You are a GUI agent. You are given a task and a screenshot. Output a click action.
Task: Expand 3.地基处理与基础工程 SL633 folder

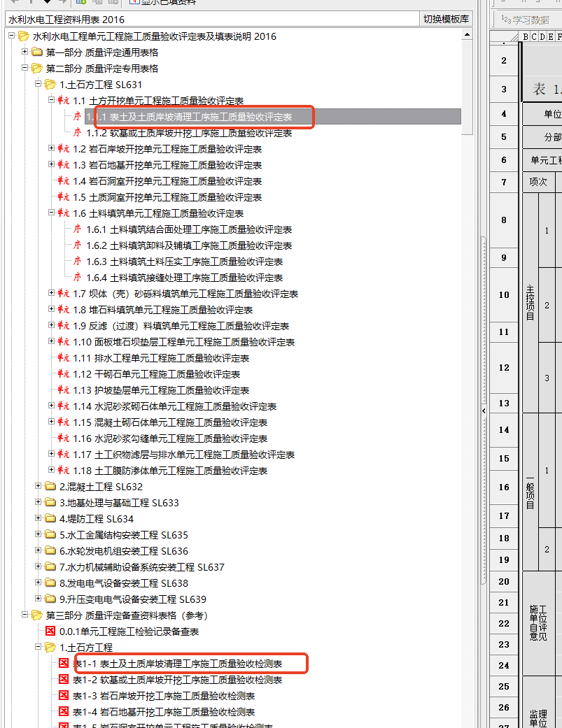[x=38, y=502]
